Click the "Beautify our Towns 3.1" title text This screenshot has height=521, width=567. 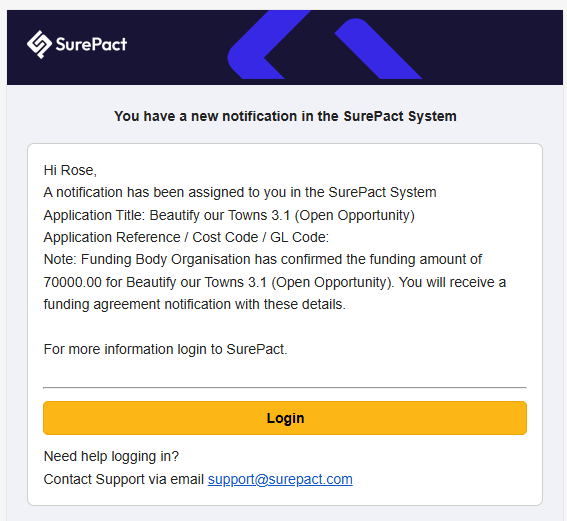[220, 215]
